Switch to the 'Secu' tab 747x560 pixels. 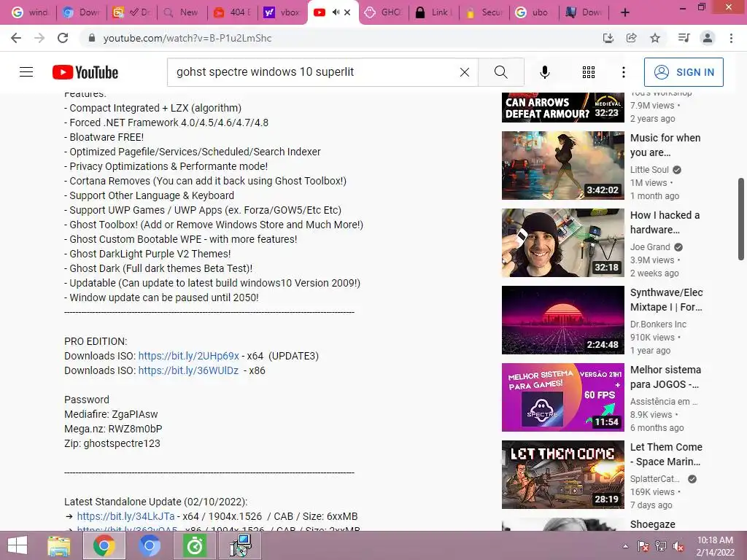[484, 12]
